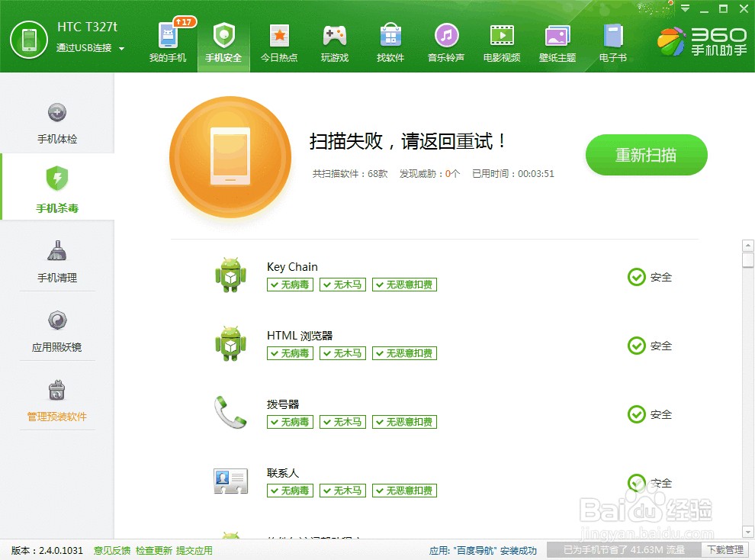
Task: Click the 版本：2.4.0.1031 text
Action: pos(47,550)
